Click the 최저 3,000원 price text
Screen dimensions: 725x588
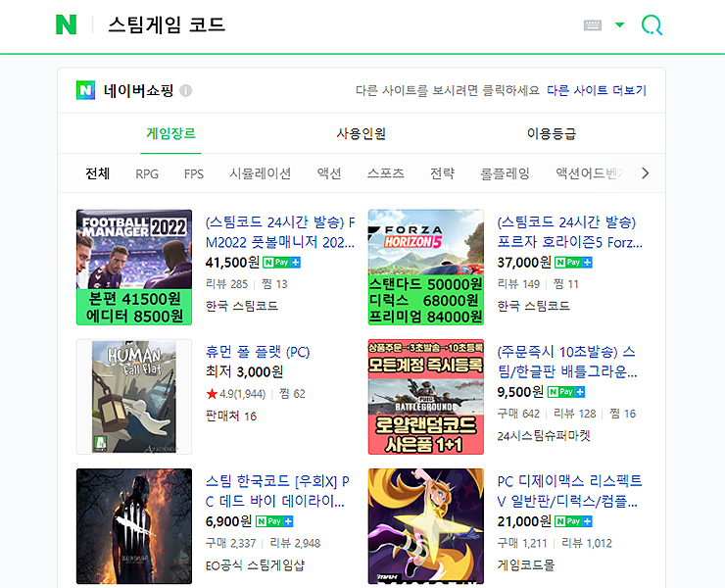[244, 372]
